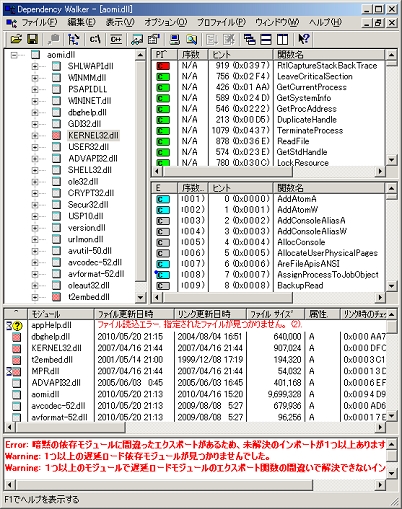
Task: Click the Open file toolbar icon
Action: pyautogui.click(x=16, y=40)
